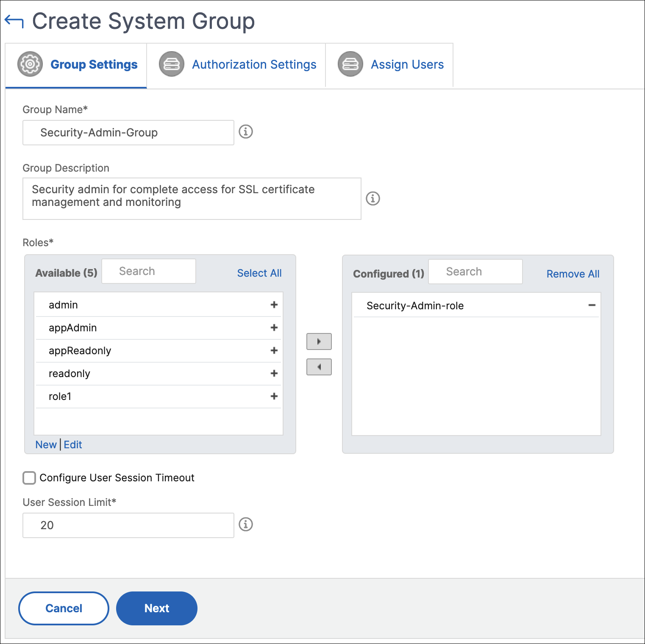Screen dimensions: 645x644
Task: Click Remove All in Configured roles
Action: coord(573,274)
